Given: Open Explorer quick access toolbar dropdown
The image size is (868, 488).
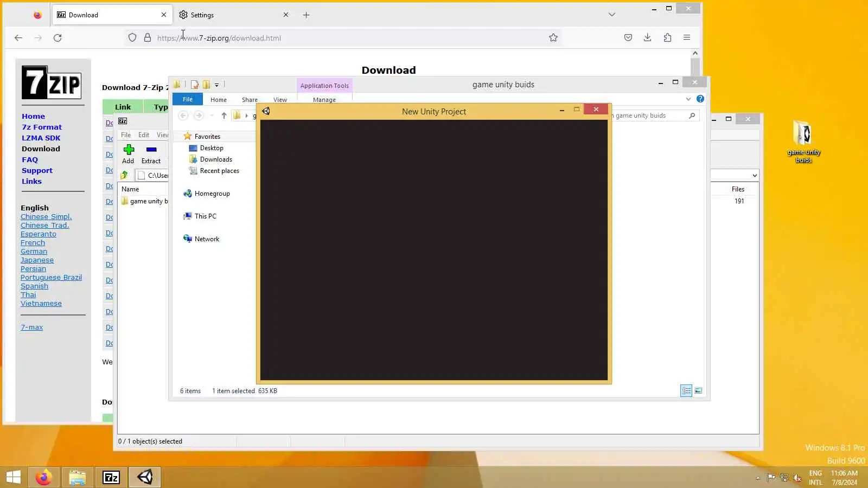Looking at the screenshot, I should click(216, 85).
